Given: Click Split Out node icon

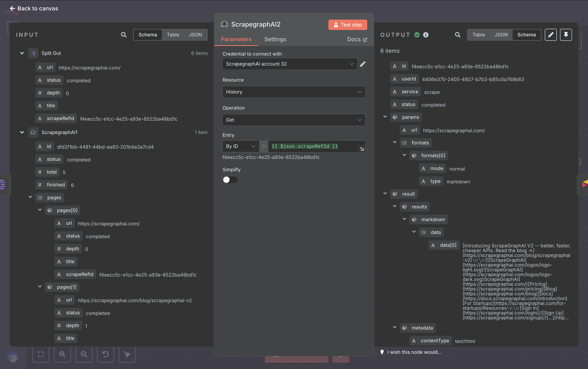Looking at the screenshot, I should click(x=33, y=53).
